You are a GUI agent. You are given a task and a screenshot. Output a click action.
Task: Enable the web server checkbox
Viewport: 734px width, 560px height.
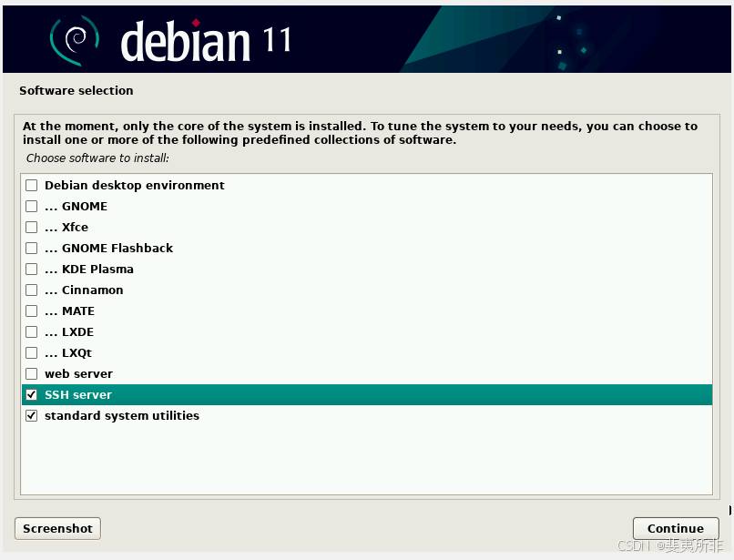coord(31,373)
